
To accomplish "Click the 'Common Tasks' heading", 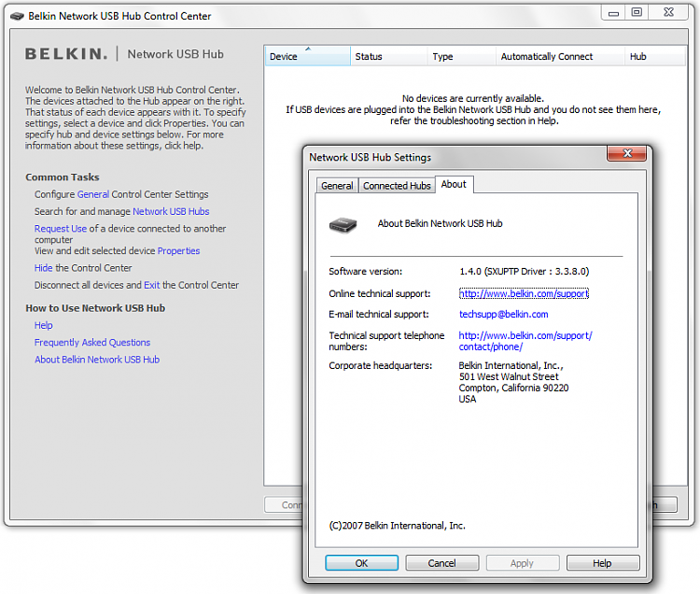I will pyautogui.click(x=63, y=177).
